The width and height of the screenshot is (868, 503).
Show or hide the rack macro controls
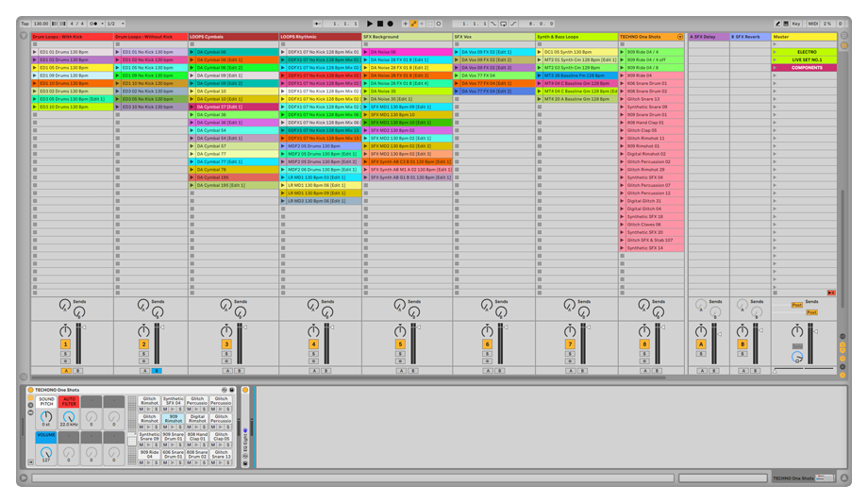[30, 397]
